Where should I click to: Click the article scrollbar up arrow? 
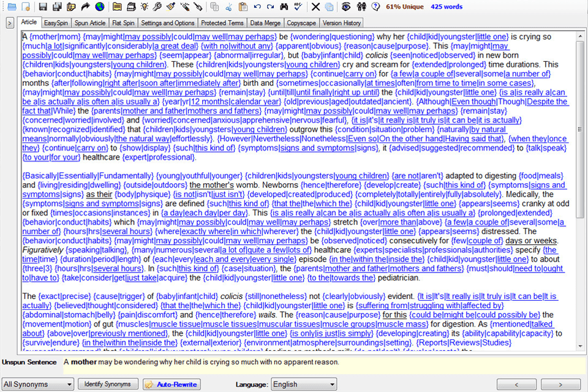click(x=580, y=36)
